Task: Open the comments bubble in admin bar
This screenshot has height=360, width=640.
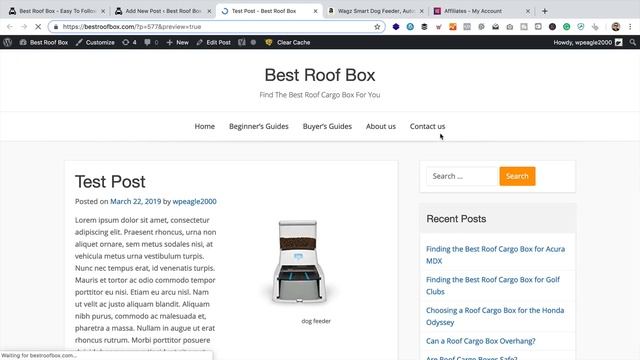Action: (151, 42)
